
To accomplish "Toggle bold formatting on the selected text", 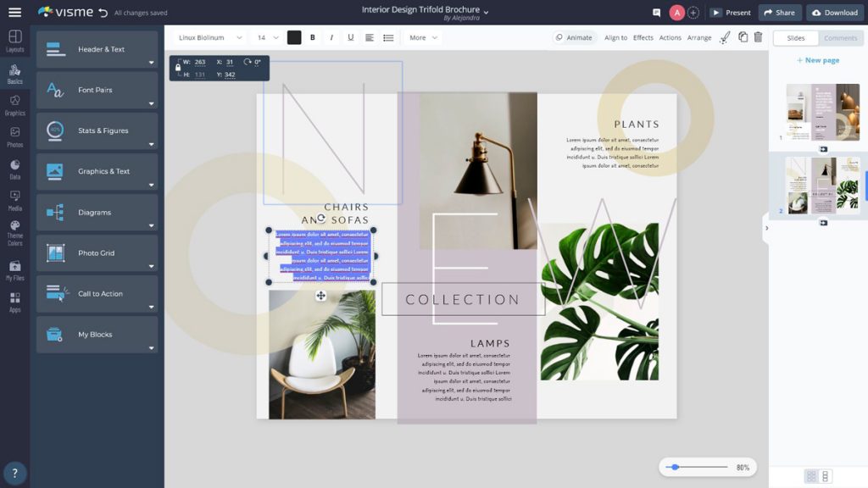I will click(x=312, y=38).
